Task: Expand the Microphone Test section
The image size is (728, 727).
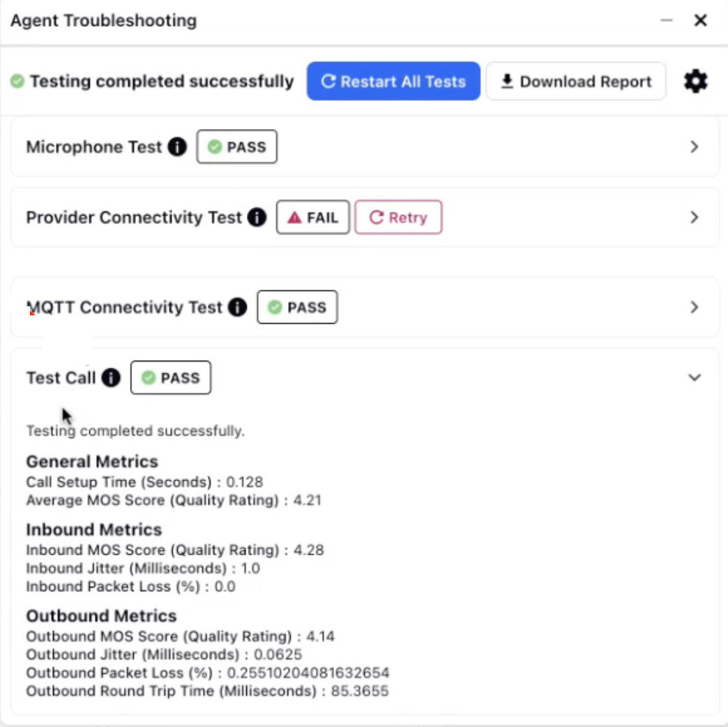Action: (x=694, y=147)
